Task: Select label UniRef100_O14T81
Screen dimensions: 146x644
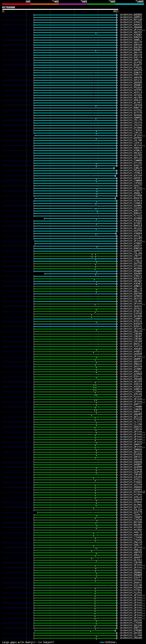Action: tap(131, 63)
